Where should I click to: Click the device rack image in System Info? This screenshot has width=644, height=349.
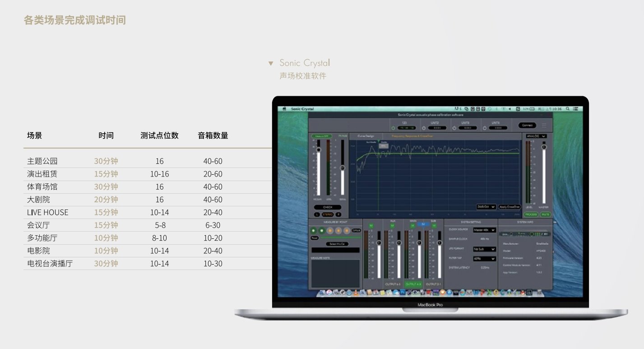coord(526,234)
